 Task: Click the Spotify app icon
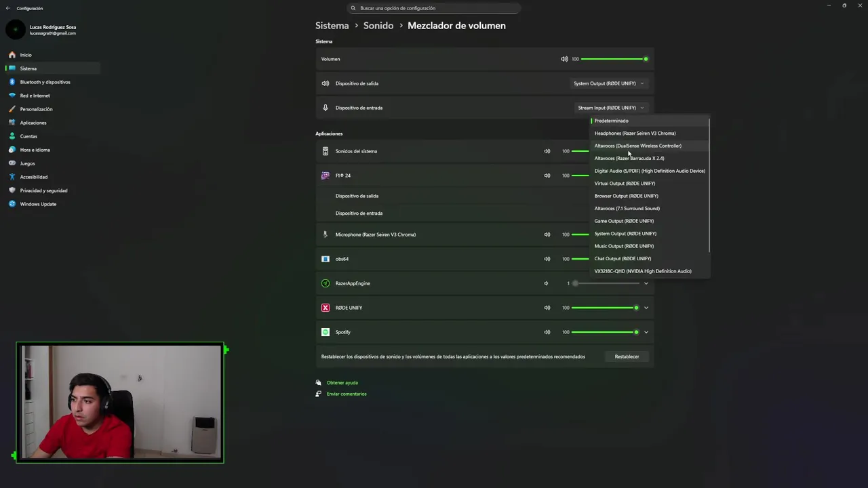point(325,332)
